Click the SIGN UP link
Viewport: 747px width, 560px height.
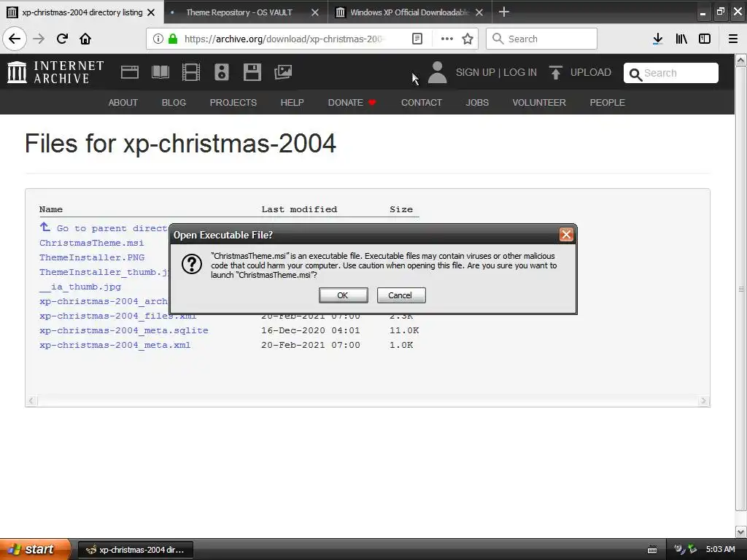(476, 72)
